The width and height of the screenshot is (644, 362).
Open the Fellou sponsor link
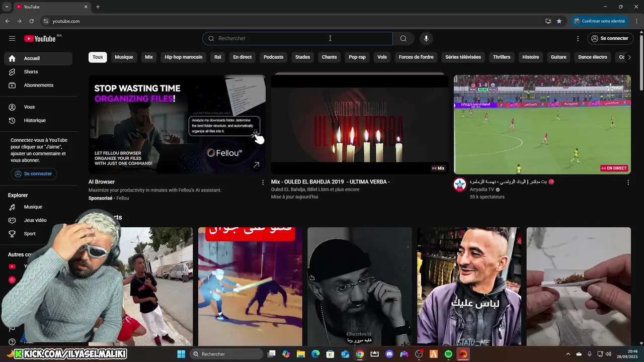tap(123, 198)
